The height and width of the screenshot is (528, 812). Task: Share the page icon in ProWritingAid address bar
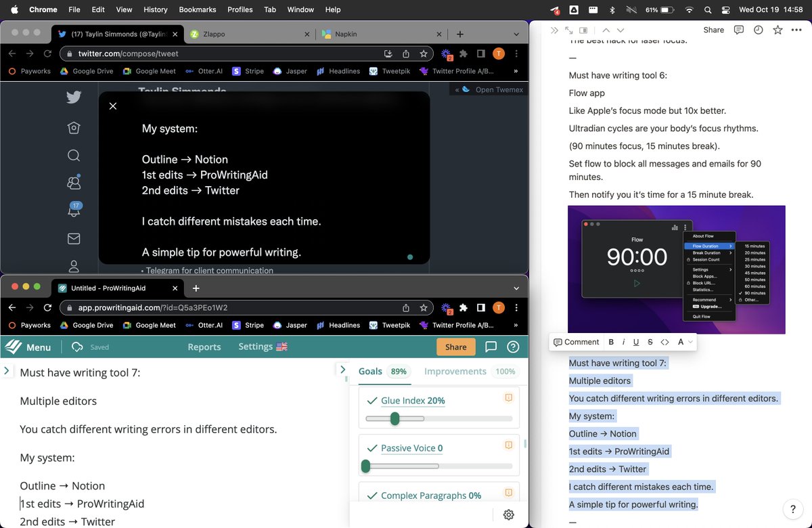coord(406,307)
